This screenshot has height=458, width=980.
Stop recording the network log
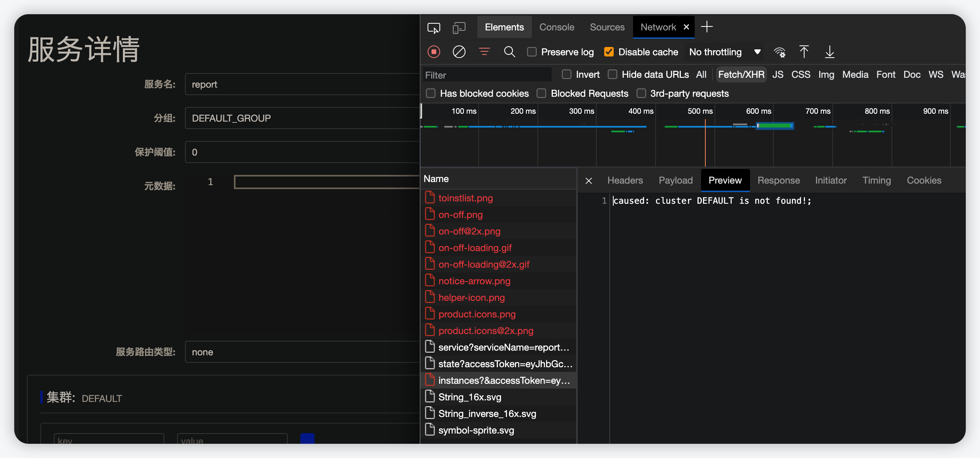tap(434, 52)
